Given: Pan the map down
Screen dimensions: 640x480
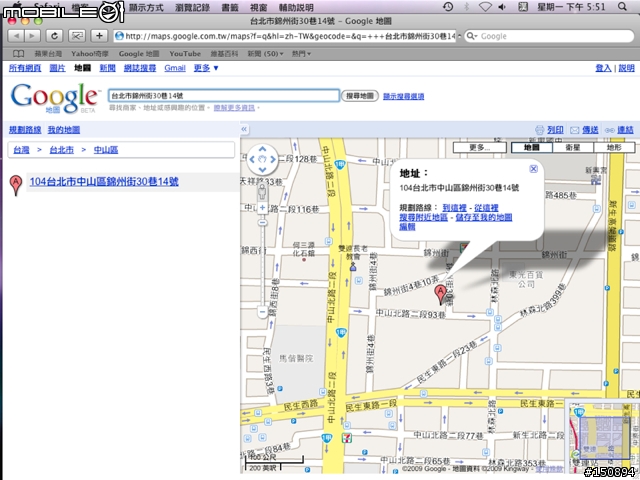Looking at the screenshot, I should (262, 170).
